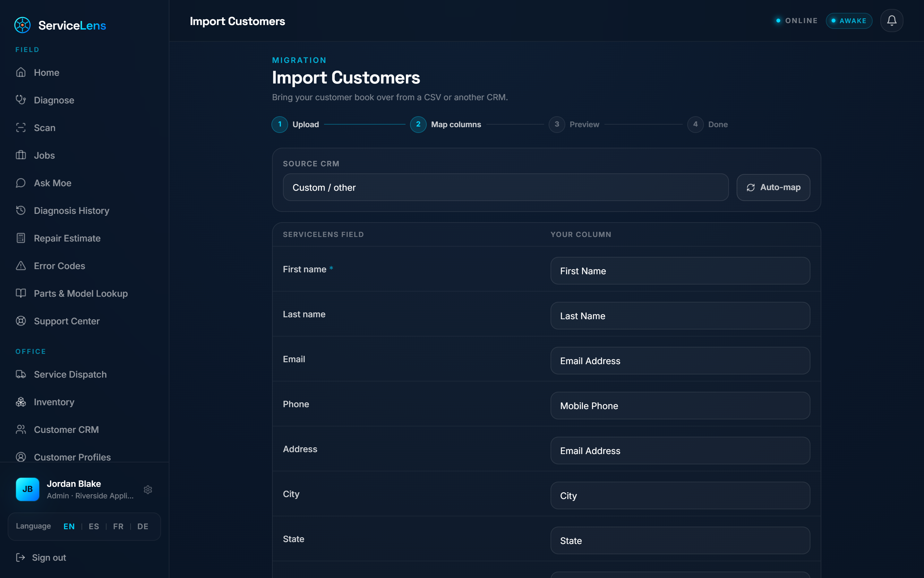
Task: Switch language to FR
Action: 118,526
